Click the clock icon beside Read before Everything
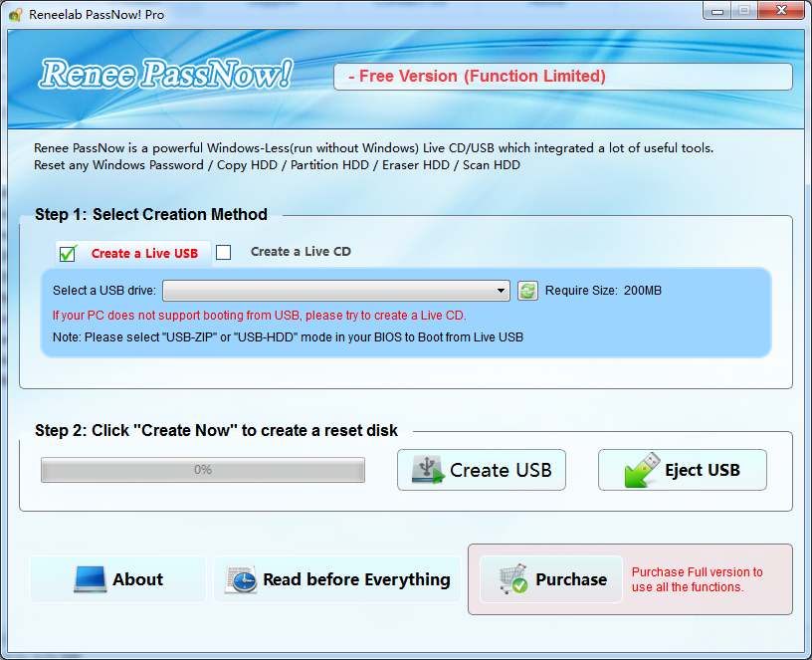 click(240, 579)
